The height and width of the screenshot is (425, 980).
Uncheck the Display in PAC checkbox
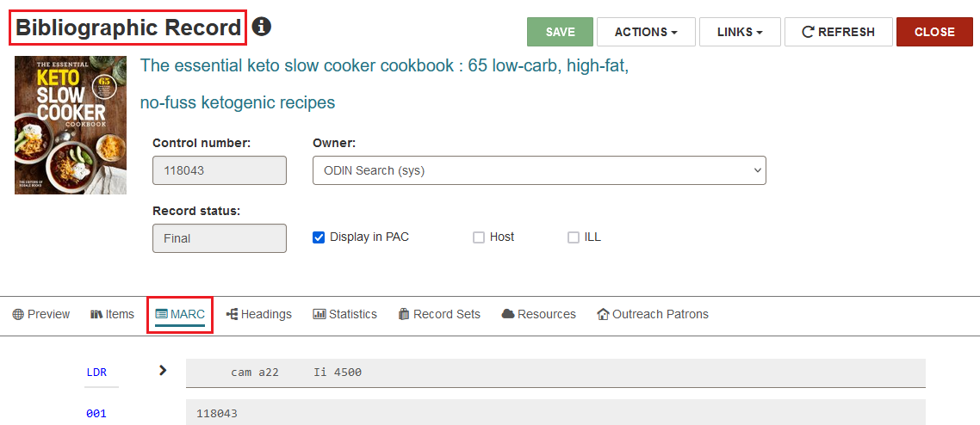click(319, 237)
